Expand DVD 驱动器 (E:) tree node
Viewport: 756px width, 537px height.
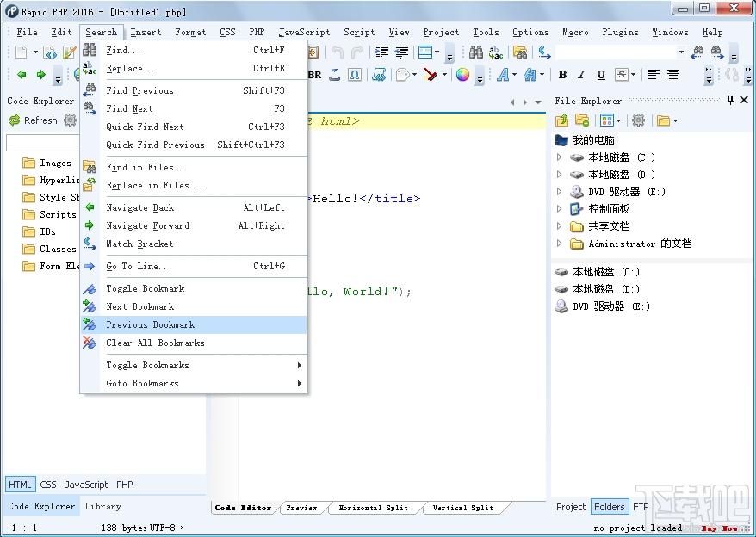560,192
